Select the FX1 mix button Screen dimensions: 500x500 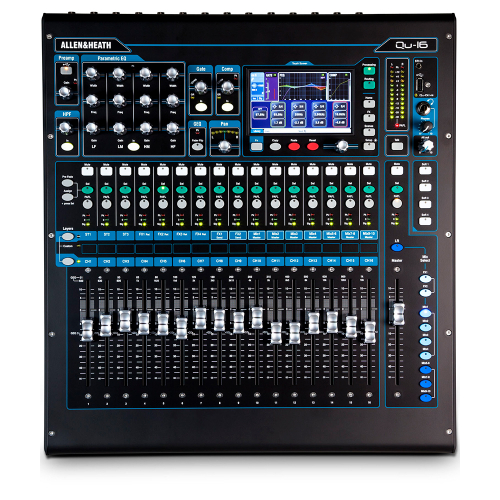click(425, 279)
